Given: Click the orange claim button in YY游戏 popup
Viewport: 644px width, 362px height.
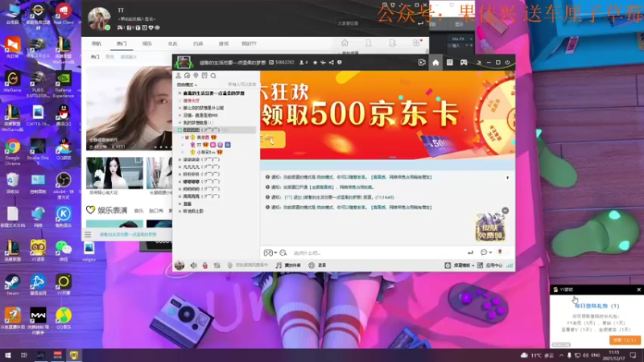Looking at the screenshot, I should click(625, 340).
